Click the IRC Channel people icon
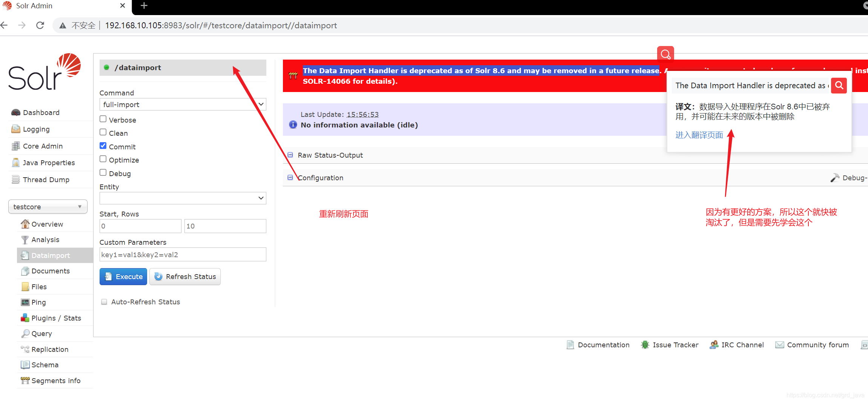868x402 pixels. click(x=714, y=345)
